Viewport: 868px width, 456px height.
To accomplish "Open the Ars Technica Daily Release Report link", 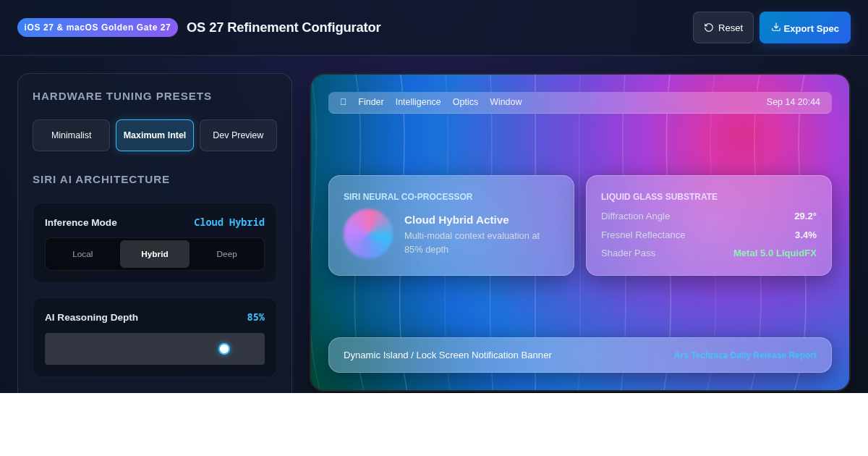I will click(745, 355).
